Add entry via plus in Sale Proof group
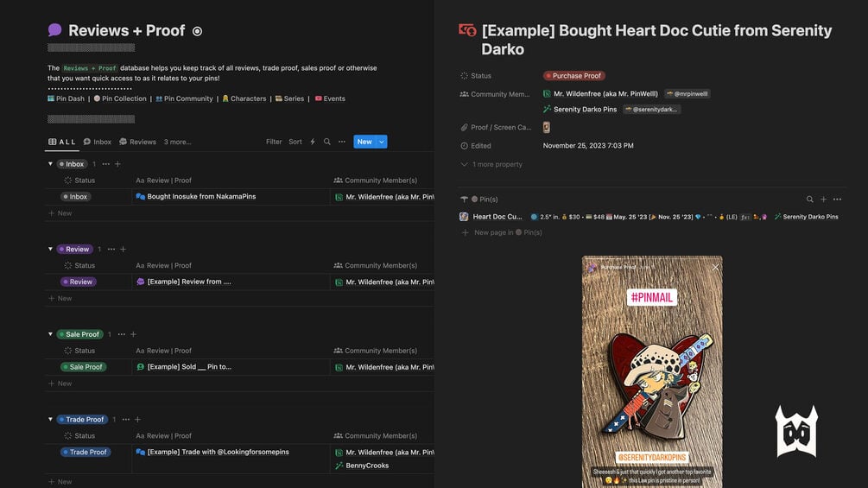 click(133, 334)
